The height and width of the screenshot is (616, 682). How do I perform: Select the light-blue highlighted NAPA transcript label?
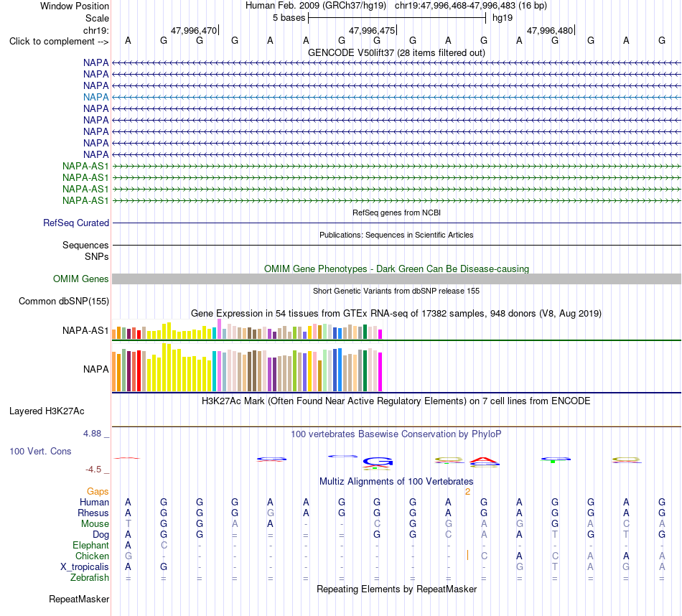[x=95, y=97]
